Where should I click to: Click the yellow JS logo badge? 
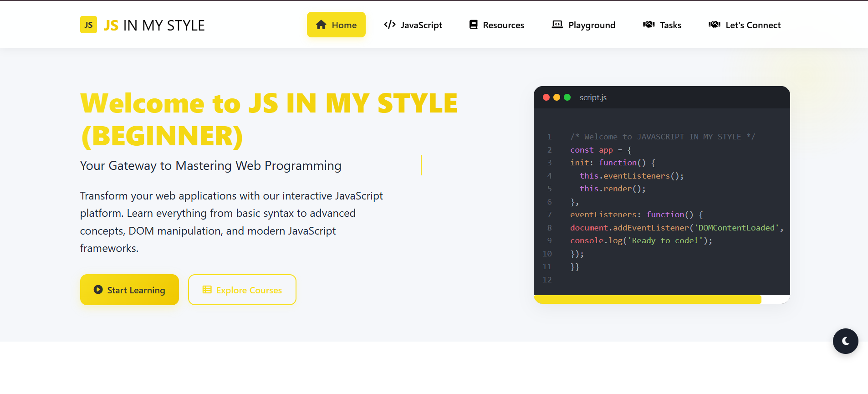coord(88,25)
